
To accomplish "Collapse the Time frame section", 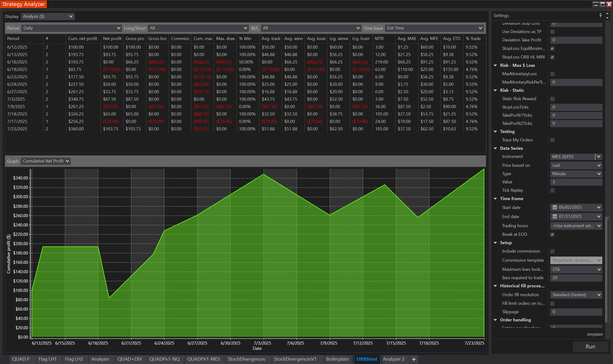I will [495, 199].
